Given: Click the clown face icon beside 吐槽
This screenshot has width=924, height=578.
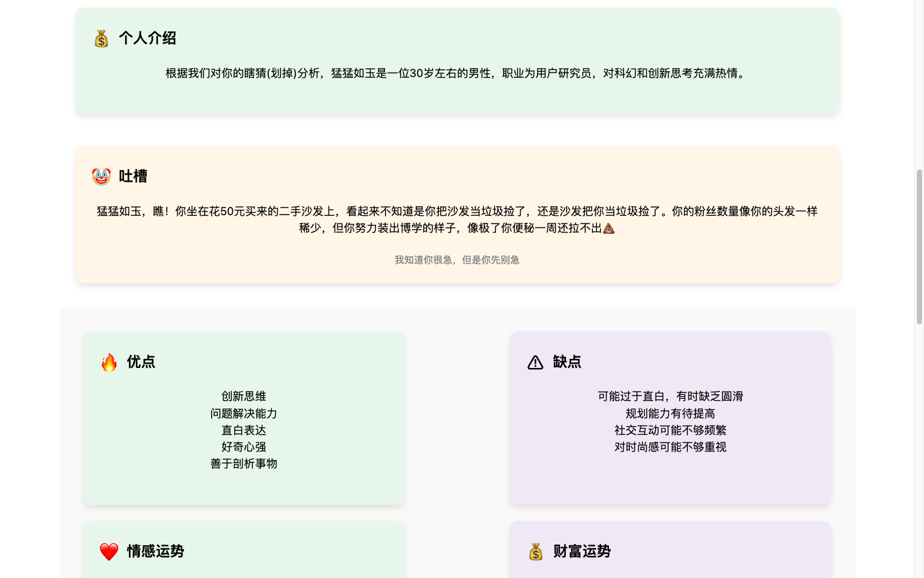Looking at the screenshot, I should [101, 176].
